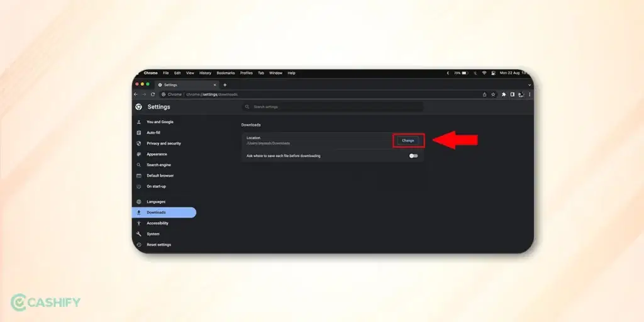644x322 pixels.
Task: Open Languages settings section
Action: pos(156,202)
